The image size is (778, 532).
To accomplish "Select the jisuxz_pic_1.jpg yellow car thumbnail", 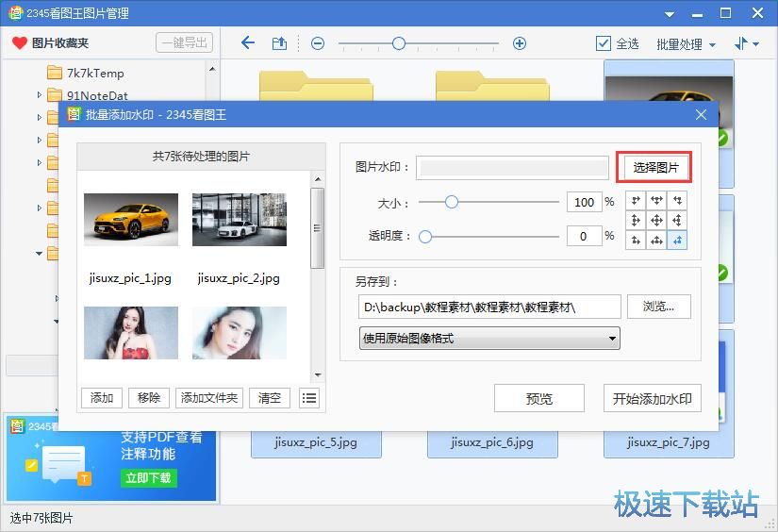I will [131, 220].
